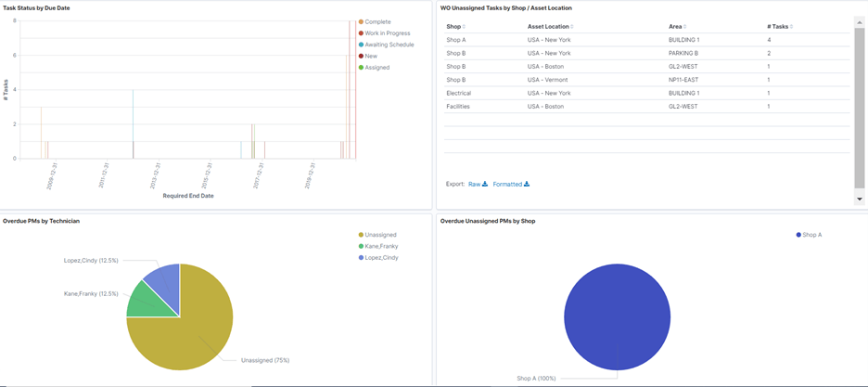868x387 pixels.
Task: Select Unassigned in technician pie legend
Action: [377, 235]
